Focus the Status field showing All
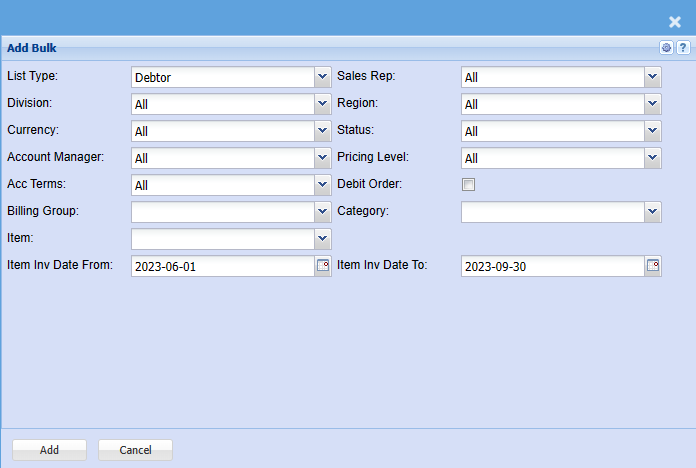 (x=553, y=131)
